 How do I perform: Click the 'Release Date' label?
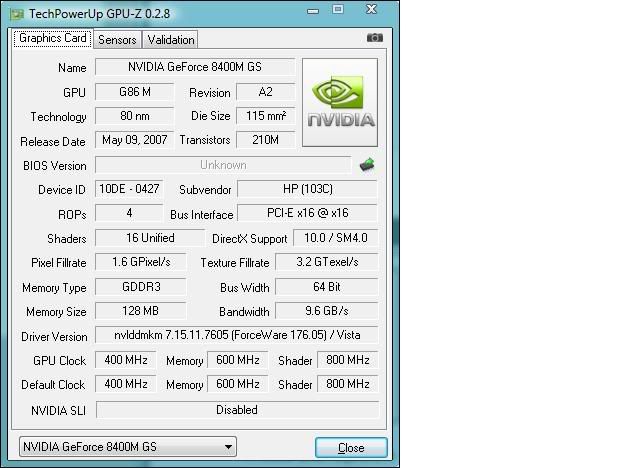pos(53,142)
